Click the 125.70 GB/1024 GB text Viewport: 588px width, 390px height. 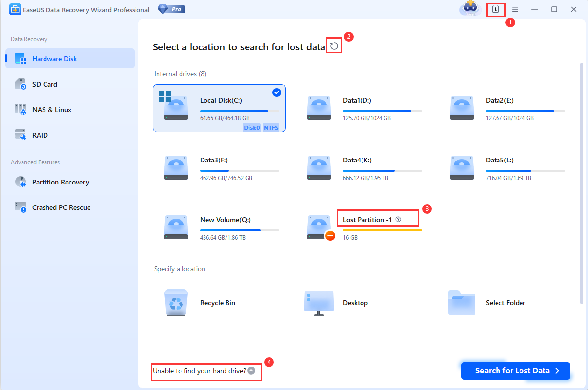[x=367, y=118]
